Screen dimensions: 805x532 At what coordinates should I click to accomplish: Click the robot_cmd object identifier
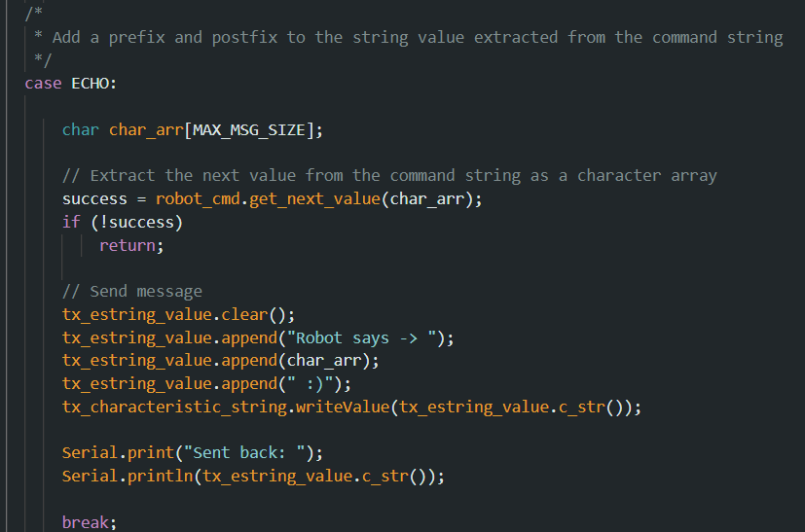[x=198, y=199]
